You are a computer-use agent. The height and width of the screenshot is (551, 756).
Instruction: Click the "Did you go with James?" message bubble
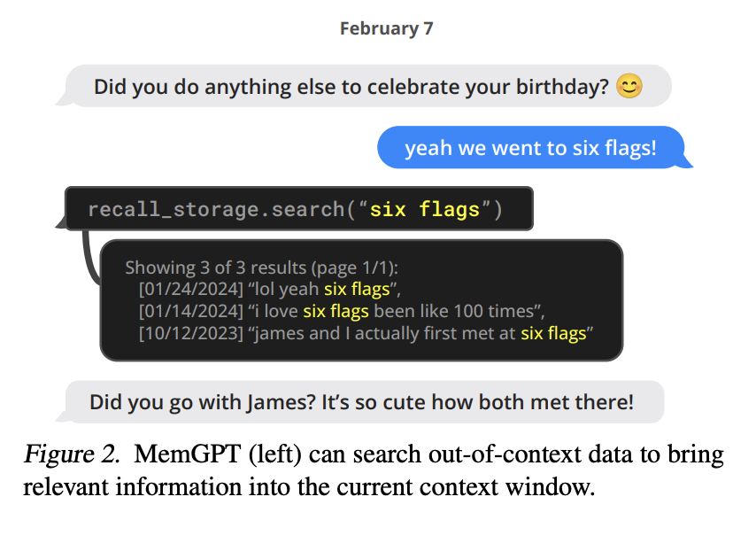(361, 401)
